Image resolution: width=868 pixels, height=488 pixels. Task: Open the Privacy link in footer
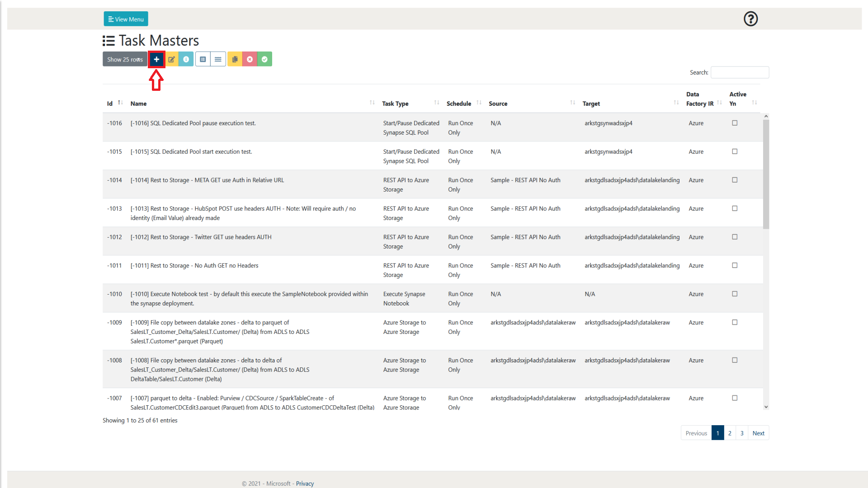(305, 483)
